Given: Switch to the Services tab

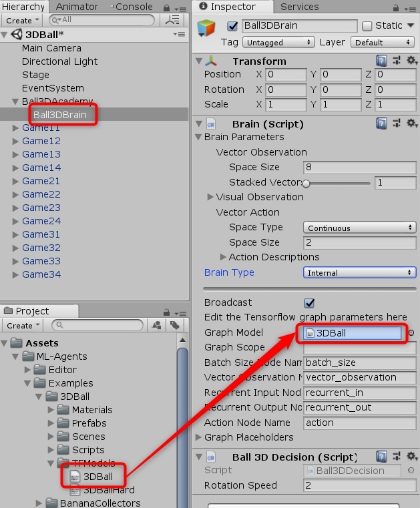Looking at the screenshot, I should 299,7.
